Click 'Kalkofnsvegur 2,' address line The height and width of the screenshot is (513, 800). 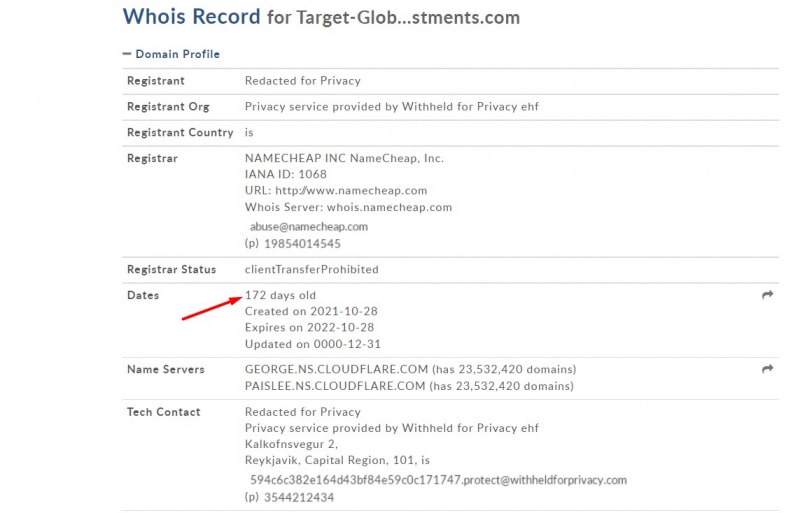coord(291,444)
